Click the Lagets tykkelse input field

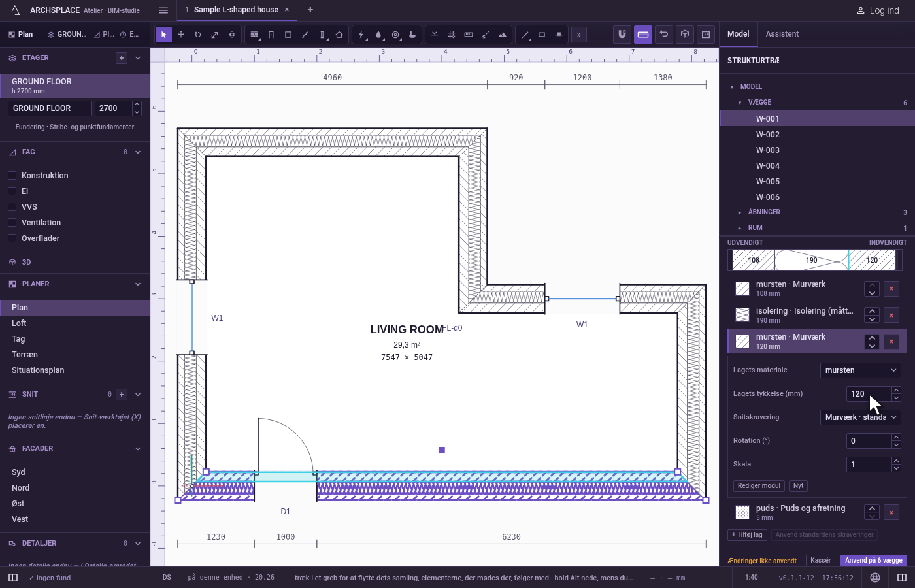869,394
